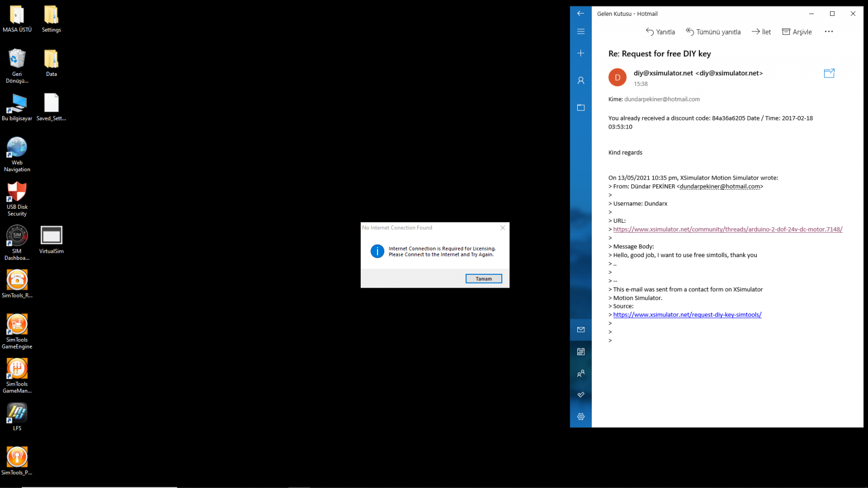Click the back arrow in Mail
868x488 pixels.
point(580,14)
